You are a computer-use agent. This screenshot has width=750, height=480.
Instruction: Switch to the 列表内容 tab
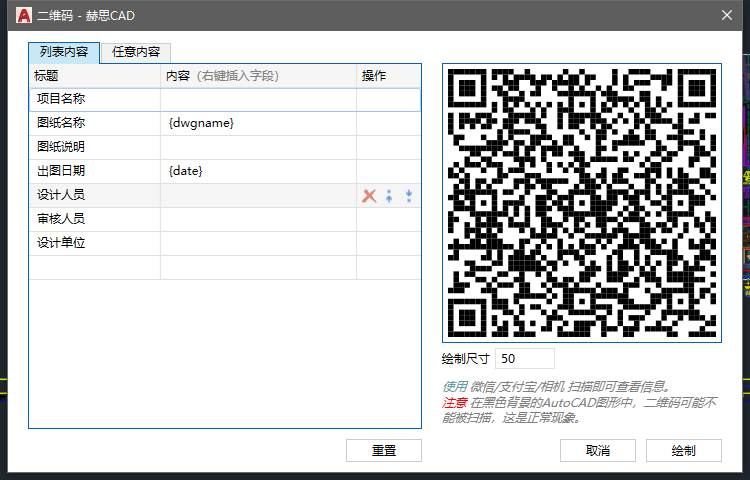(x=64, y=52)
